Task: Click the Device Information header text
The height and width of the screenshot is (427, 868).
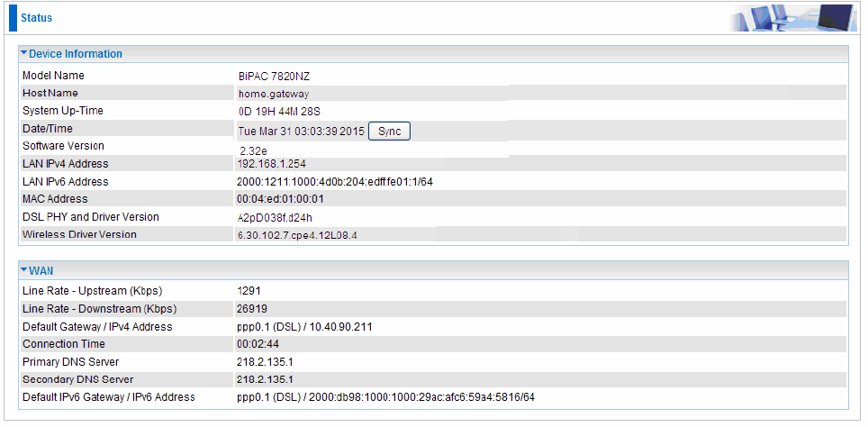Action: tap(76, 54)
